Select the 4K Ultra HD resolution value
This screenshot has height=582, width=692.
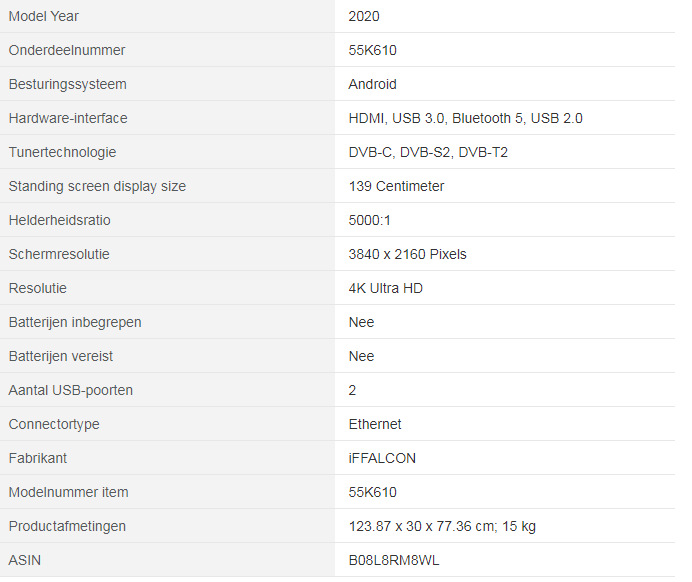tap(386, 288)
